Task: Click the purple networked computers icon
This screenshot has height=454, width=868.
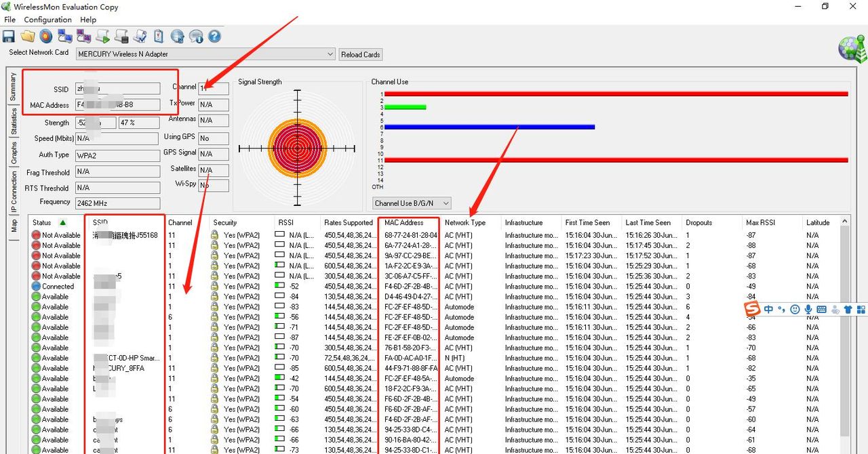Action: (84, 37)
